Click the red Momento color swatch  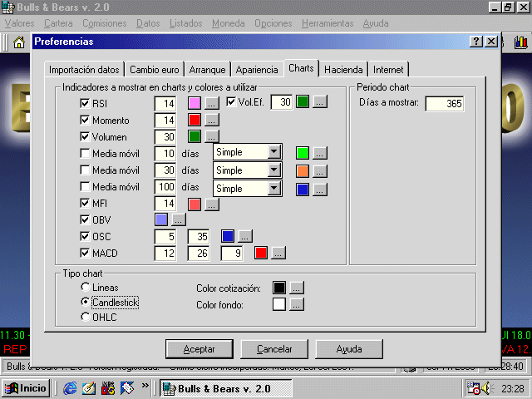coord(195,120)
